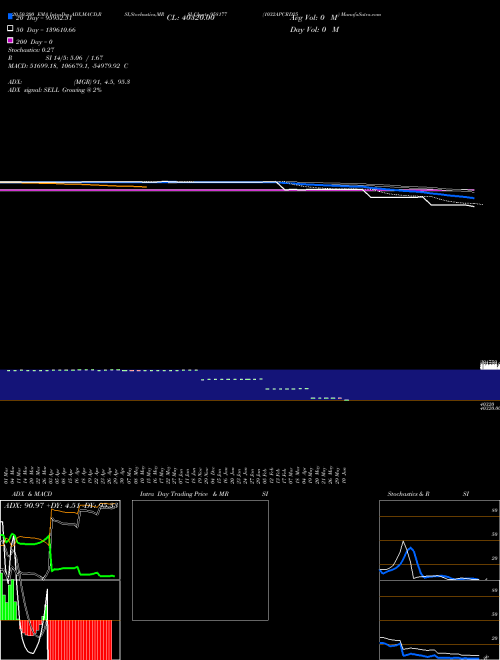Screen dimensions: 500x660
Task: Click the ADX & MACD panel title
Action: pyautogui.click(x=32, y=494)
